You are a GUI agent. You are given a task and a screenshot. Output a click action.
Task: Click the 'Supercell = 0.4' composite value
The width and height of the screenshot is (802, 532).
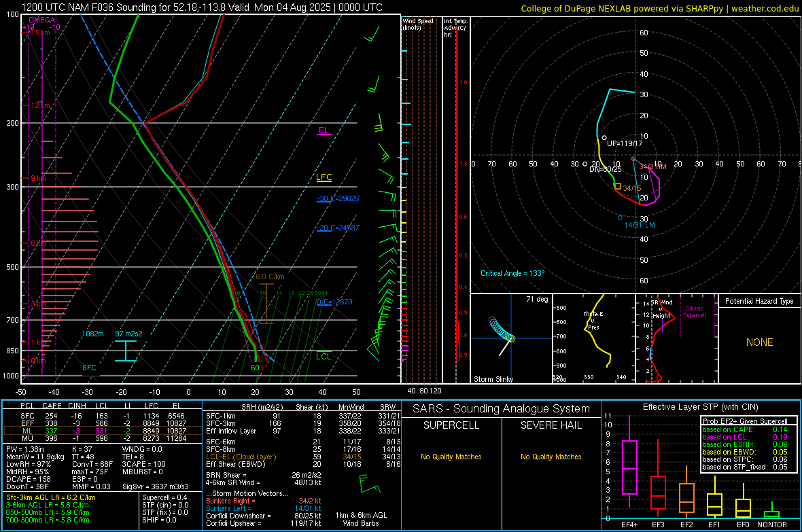164,497
